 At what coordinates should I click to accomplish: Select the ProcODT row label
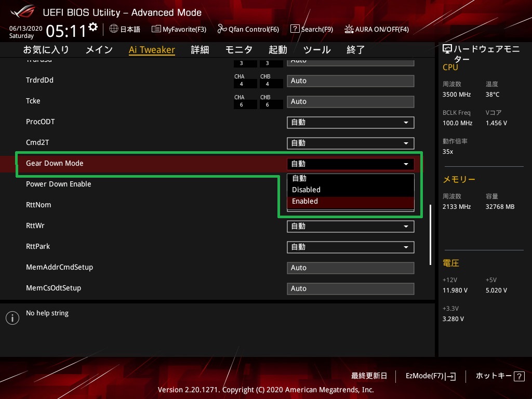(x=40, y=122)
